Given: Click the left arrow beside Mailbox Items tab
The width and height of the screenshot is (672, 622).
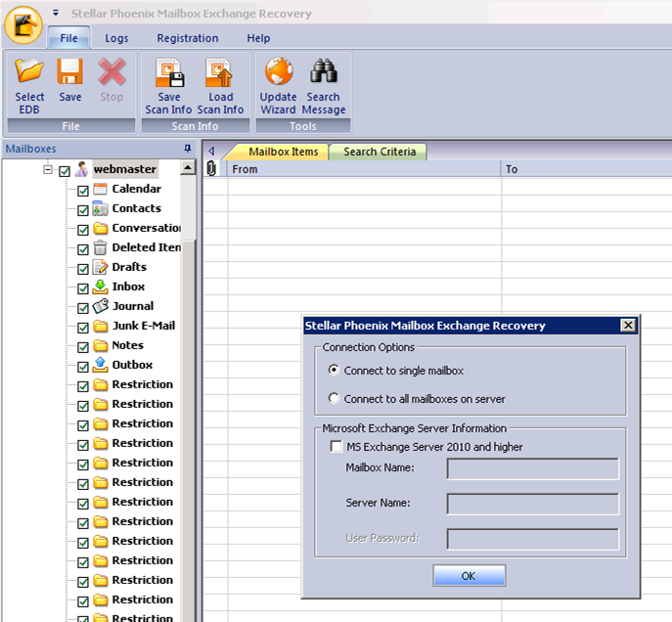Looking at the screenshot, I should pos(211,151).
